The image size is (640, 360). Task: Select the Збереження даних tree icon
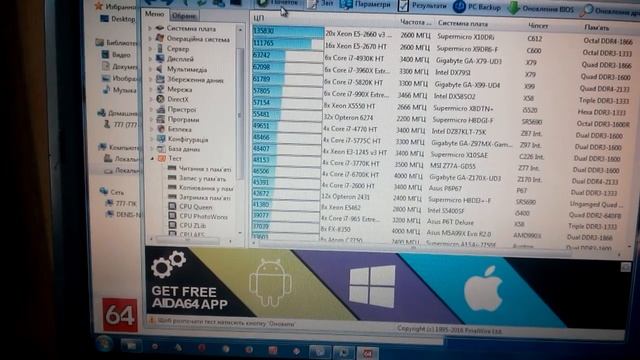(160, 79)
